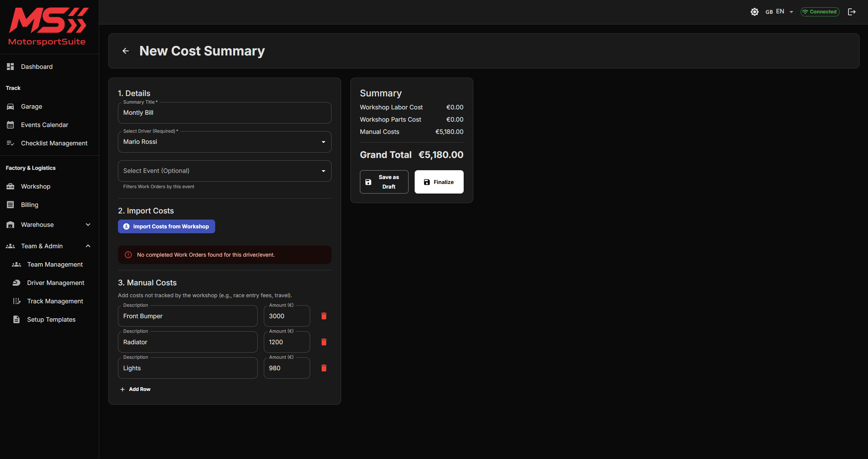Delete the Front Bumper cost row
The image size is (868, 459).
coord(324,316)
